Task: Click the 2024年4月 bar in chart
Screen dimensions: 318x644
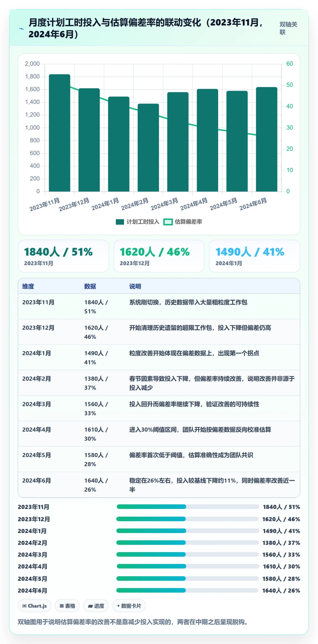Action: (x=207, y=140)
